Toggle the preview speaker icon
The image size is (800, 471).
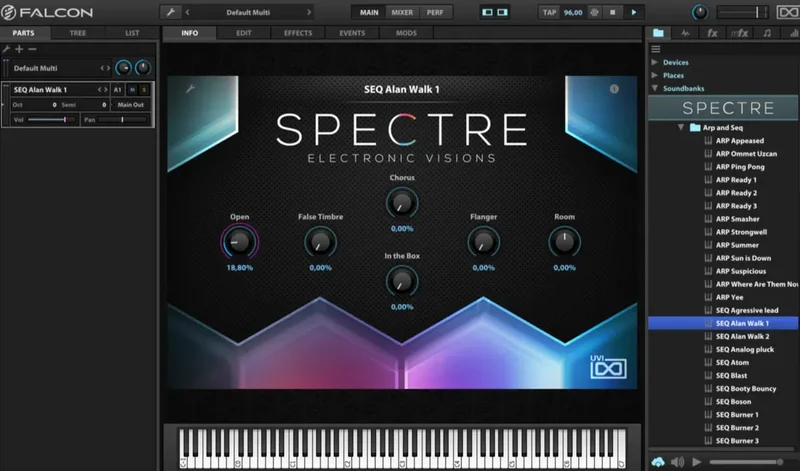point(678,462)
